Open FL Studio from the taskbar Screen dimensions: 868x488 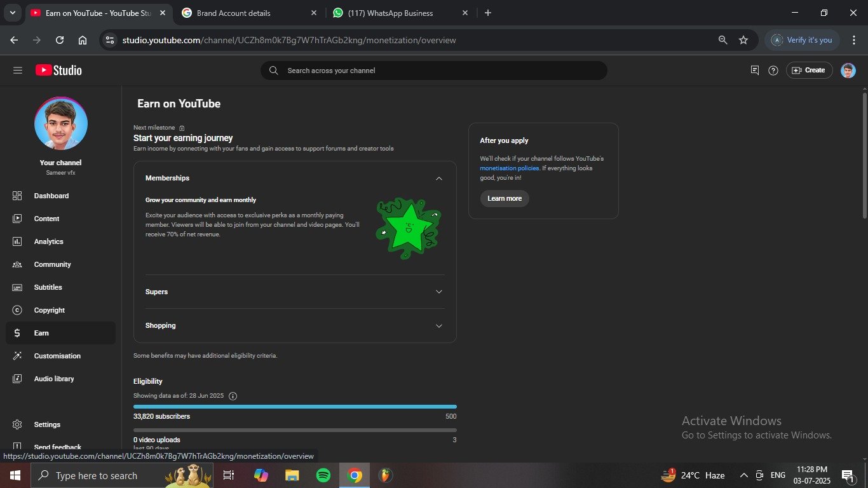point(386,475)
